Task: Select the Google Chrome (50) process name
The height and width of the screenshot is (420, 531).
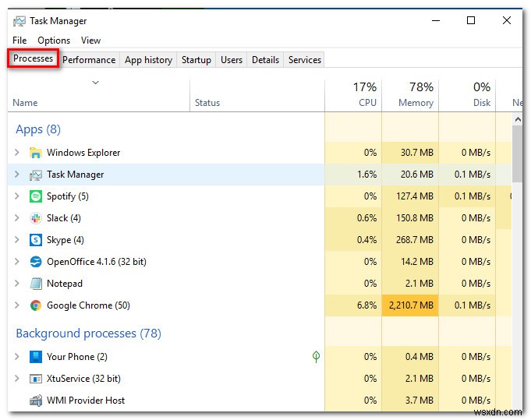Action: pos(88,305)
